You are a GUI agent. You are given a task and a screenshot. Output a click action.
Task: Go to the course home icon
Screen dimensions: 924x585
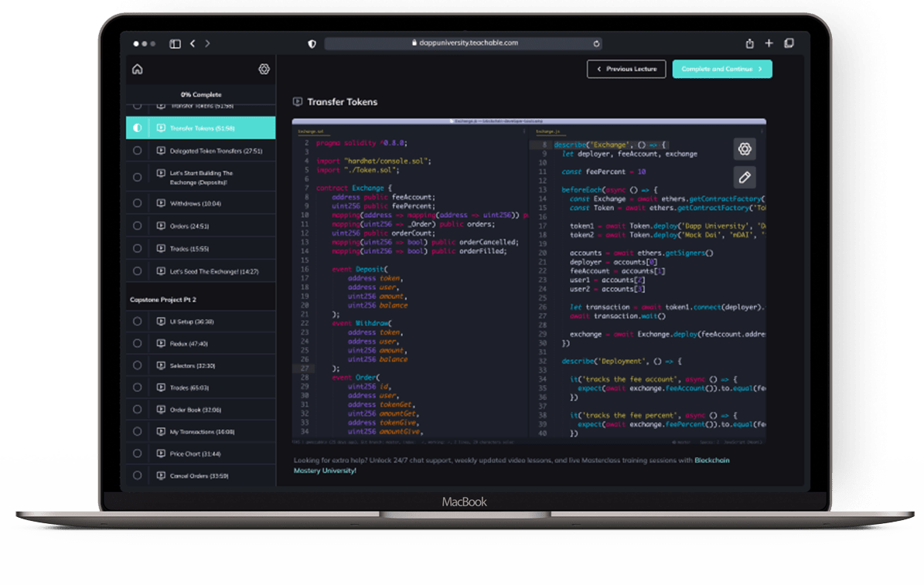[138, 69]
